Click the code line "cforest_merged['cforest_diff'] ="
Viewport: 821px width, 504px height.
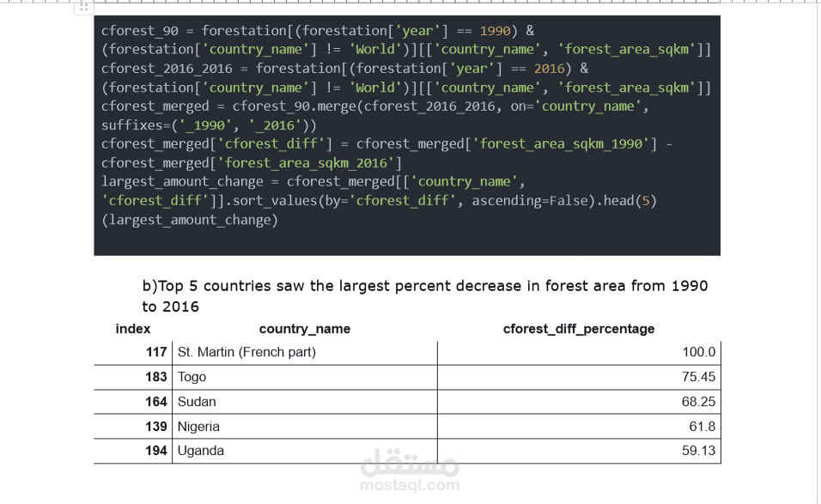(387, 144)
